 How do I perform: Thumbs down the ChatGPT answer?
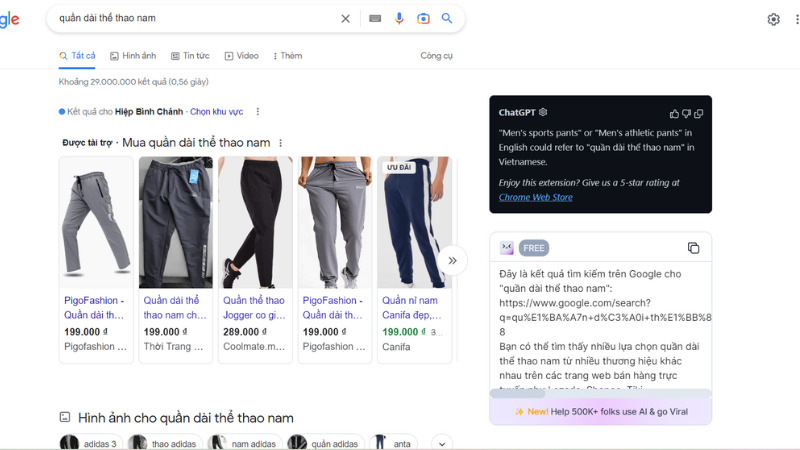(686, 114)
